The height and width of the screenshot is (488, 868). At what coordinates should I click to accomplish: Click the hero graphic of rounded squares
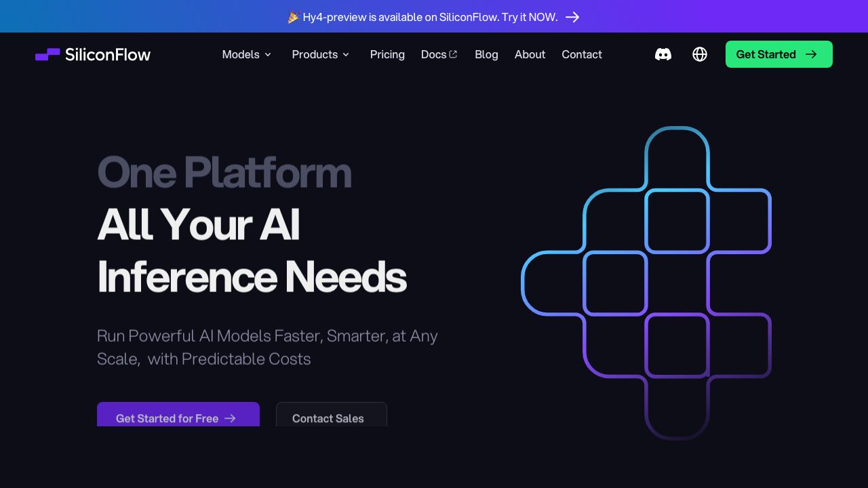click(x=646, y=283)
